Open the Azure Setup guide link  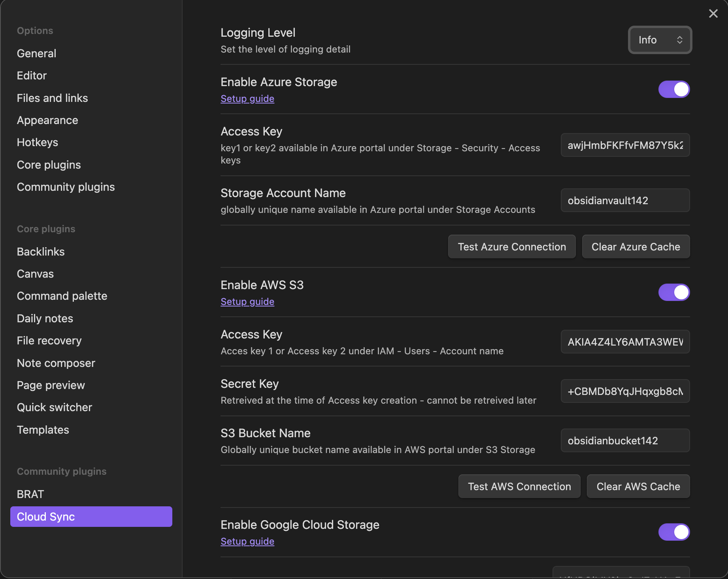(x=247, y=99)
